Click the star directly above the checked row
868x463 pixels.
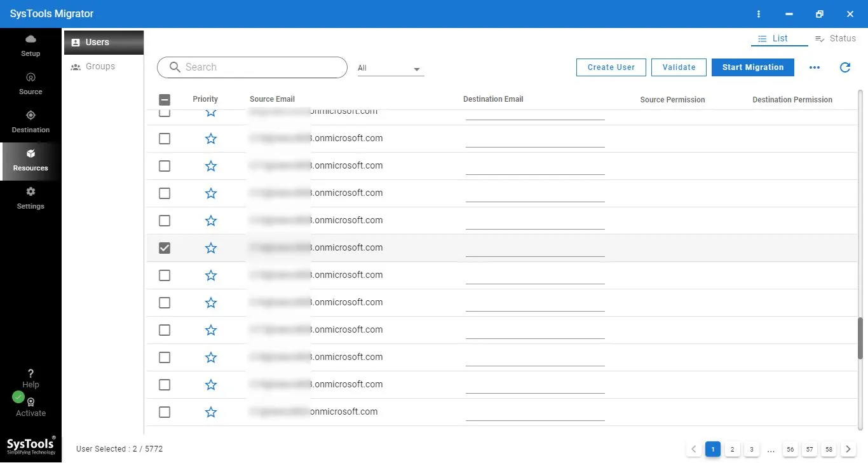click(211, 221)
